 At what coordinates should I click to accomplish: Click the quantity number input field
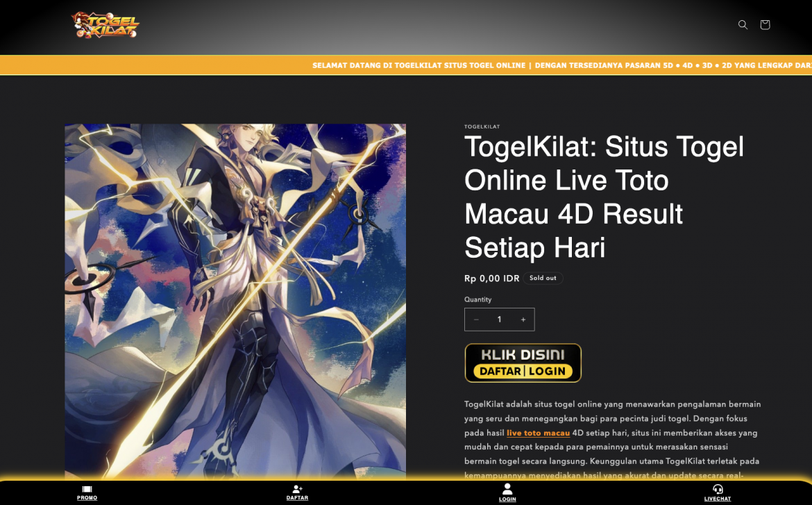point(499,320)
